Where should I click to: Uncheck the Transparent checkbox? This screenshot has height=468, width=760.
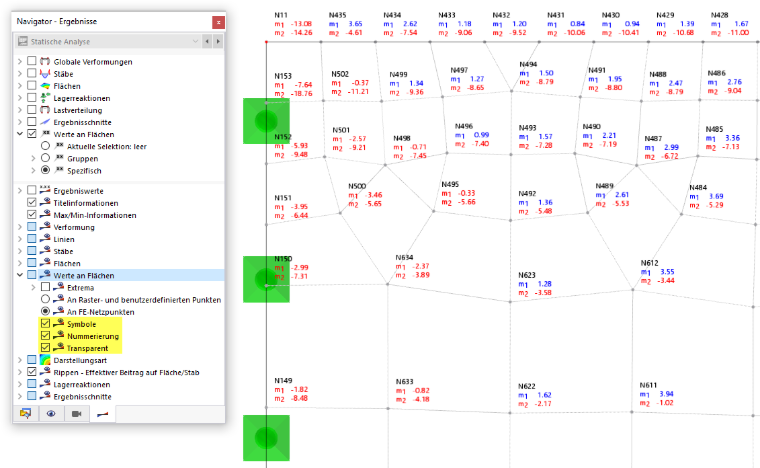[45, 348]
